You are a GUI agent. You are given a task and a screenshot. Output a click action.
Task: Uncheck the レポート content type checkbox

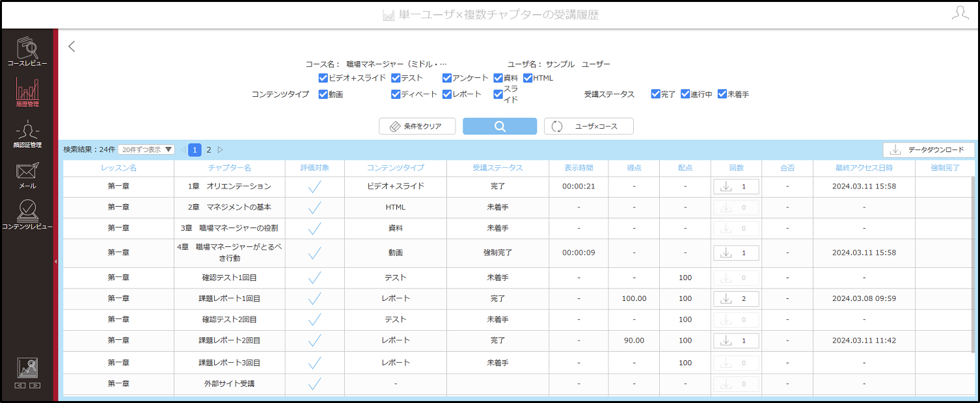point(447,94)
